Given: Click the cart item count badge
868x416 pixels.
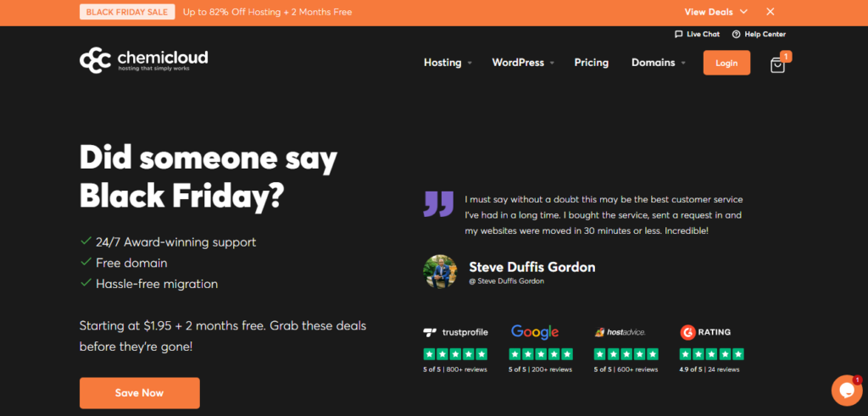Looking at the screenshot, I should pos(786,56).
